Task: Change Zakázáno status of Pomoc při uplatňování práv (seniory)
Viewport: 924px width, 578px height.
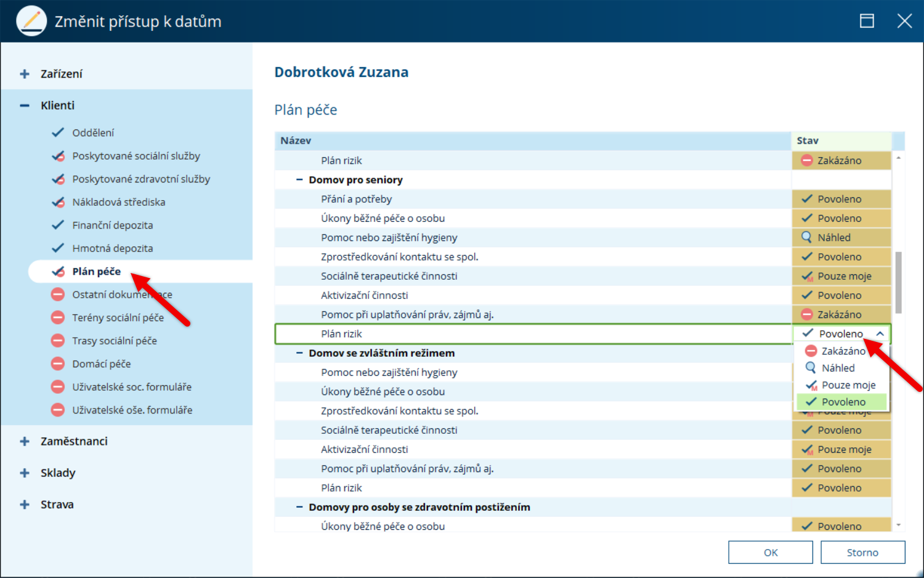Action: [841, 314]
